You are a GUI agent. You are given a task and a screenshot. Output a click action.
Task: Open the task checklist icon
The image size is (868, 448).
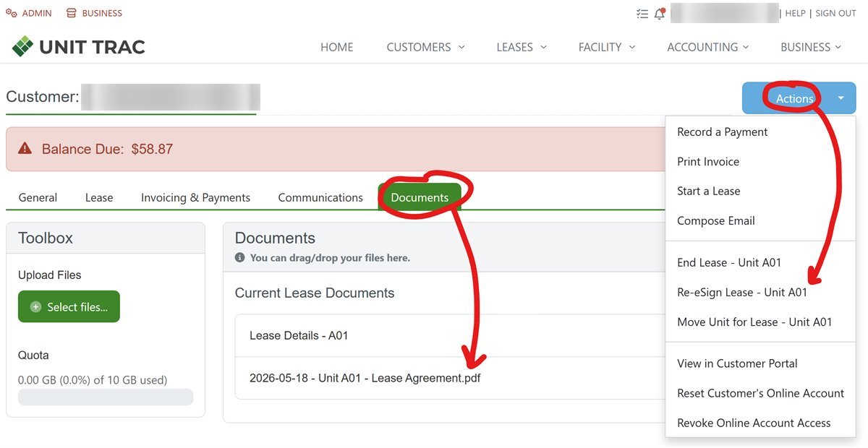(642, 13)
